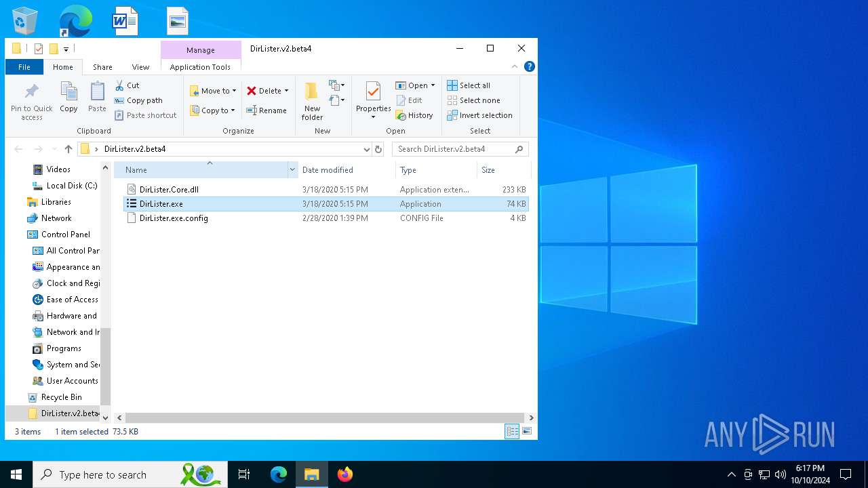Image resolution: width=868 pixels, height=488 pixels.
Task: Click the Manage contextual tab
Action: pyautogui.click(x=201, y=50)
